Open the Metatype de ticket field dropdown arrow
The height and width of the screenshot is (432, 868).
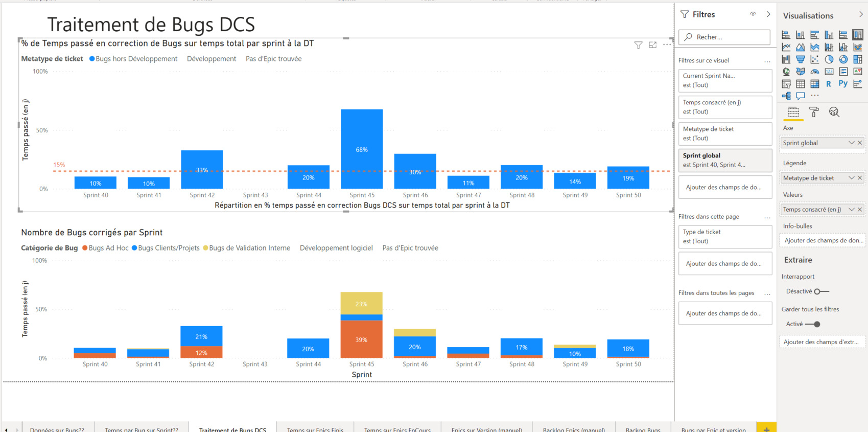tap(851, 178)
